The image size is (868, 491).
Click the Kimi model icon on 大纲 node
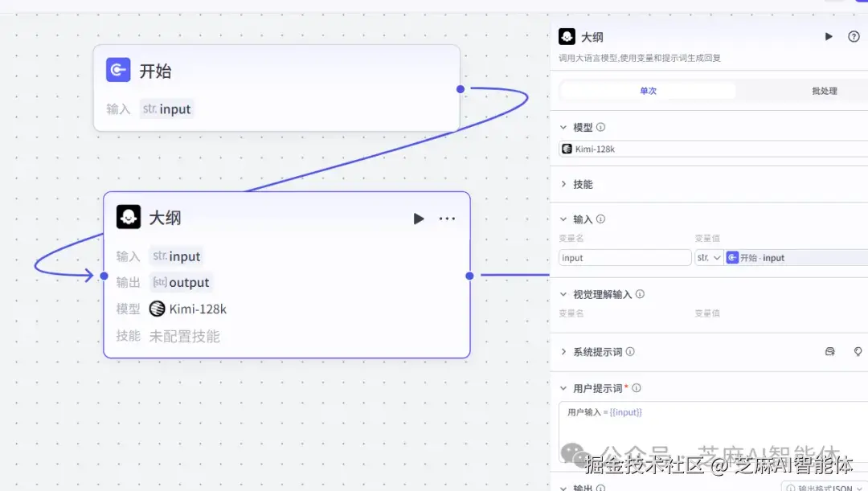click(156, 308)
